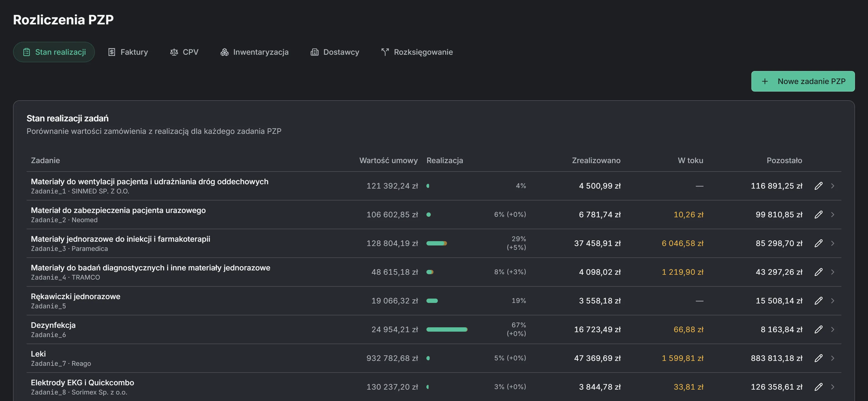Image resolution: width=868 pixels, height=401 pixels.
Task: Click pencil edit icon for Zadanie_1 row
Action: [818, 186]
